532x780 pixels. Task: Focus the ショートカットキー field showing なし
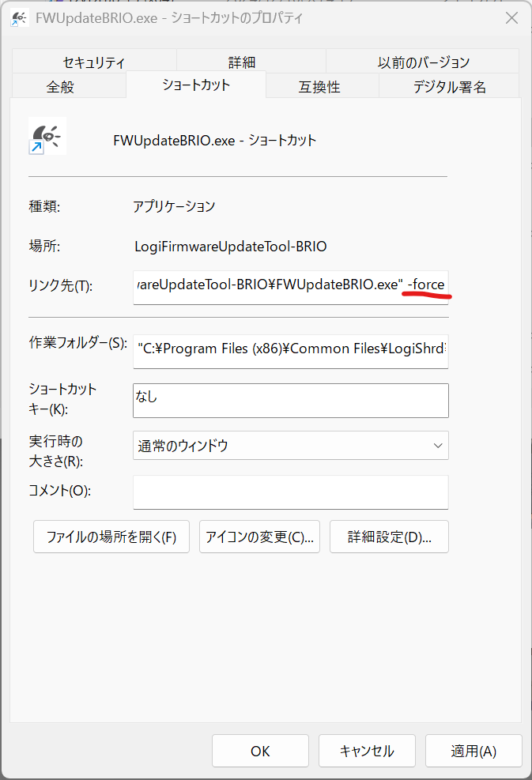click(x=291, y=401)
